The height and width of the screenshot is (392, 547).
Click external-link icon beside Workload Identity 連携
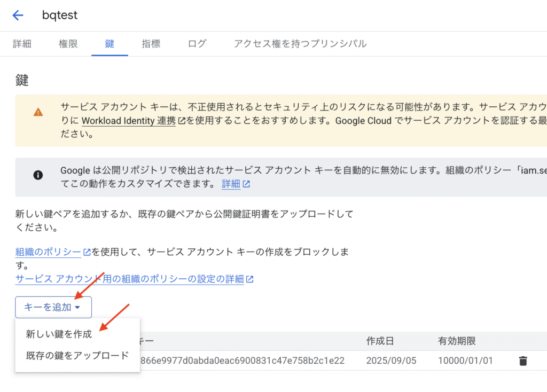(182, 121)
